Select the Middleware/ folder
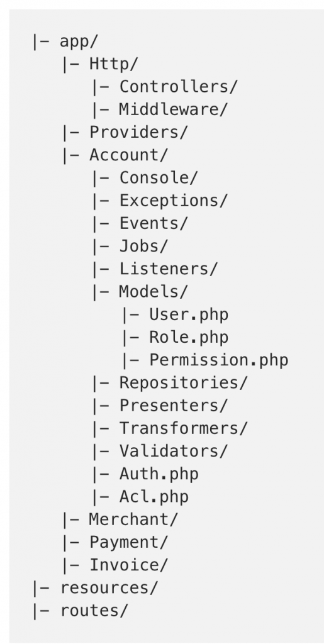Screen dimensions: 324x644 point(173,109)
